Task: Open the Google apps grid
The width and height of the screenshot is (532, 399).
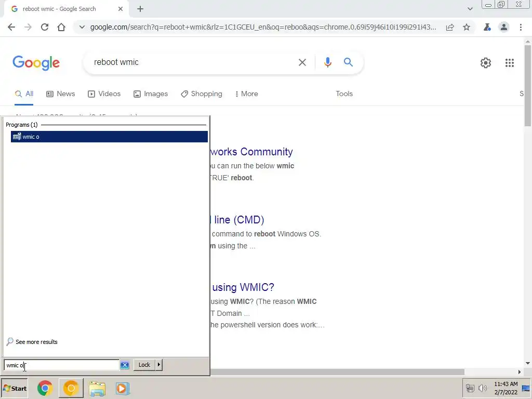Action: 509,63
